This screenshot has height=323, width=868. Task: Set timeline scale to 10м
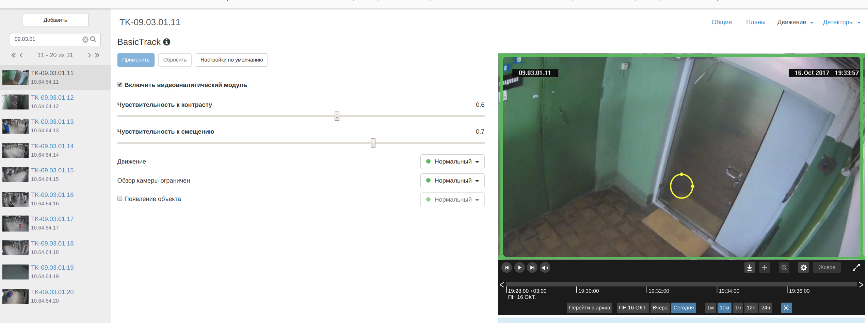point(724,308)
